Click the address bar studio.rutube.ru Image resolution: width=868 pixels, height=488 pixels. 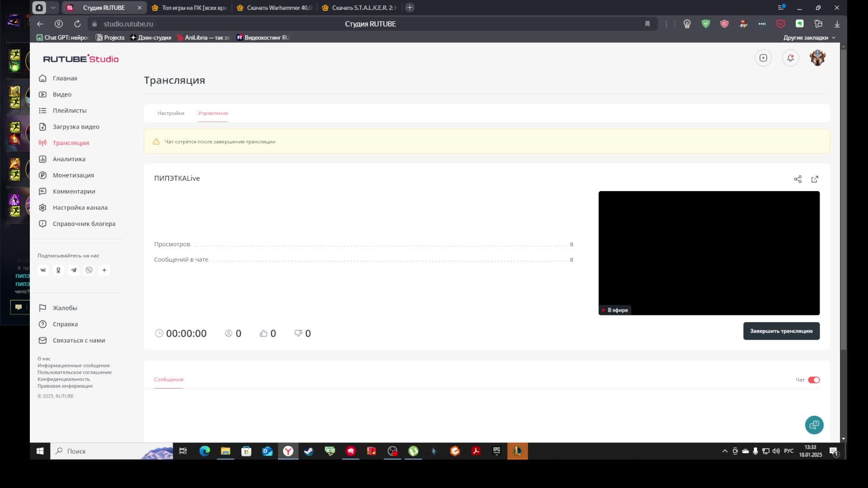click(128, 24)
